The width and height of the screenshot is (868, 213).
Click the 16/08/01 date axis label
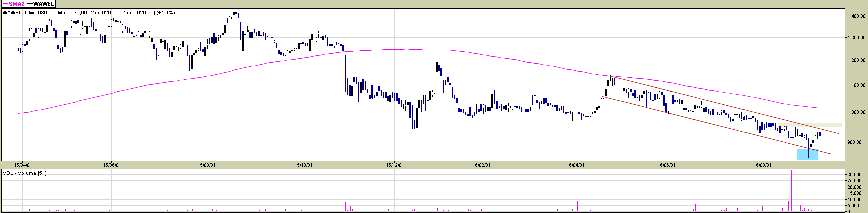click(x=762, y=164)
